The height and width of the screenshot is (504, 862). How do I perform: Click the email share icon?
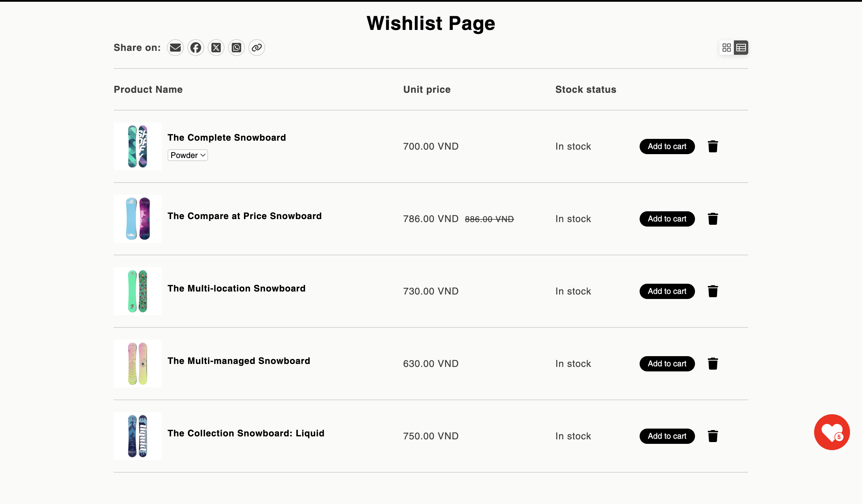pos(175,47)
